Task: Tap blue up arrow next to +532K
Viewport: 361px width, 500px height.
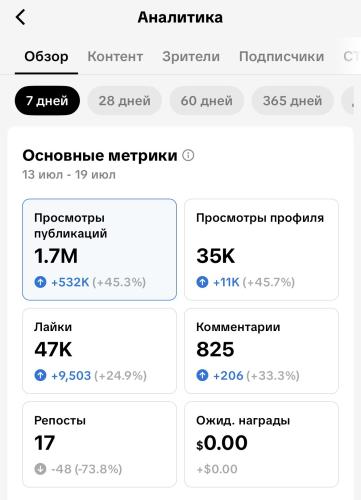Action: tap(40, 282)
